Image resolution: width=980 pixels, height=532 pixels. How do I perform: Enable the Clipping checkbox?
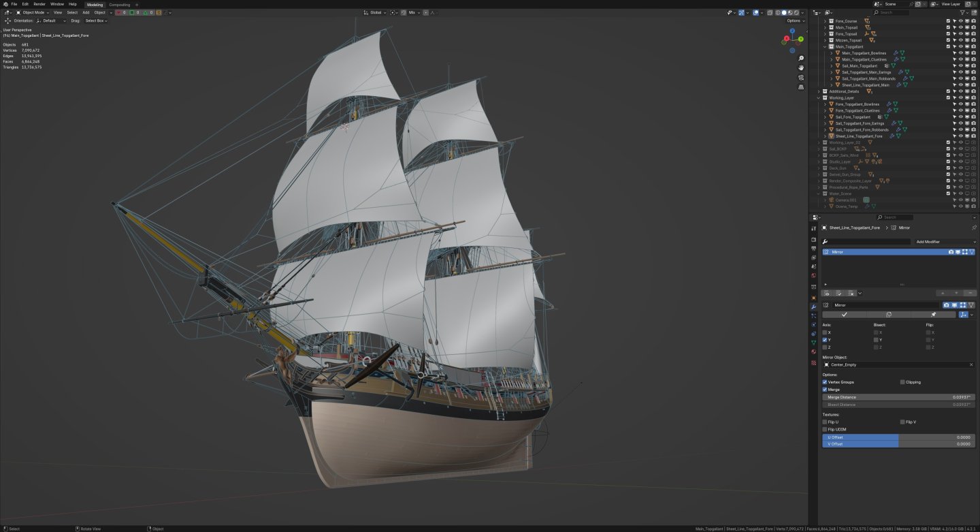902,382
